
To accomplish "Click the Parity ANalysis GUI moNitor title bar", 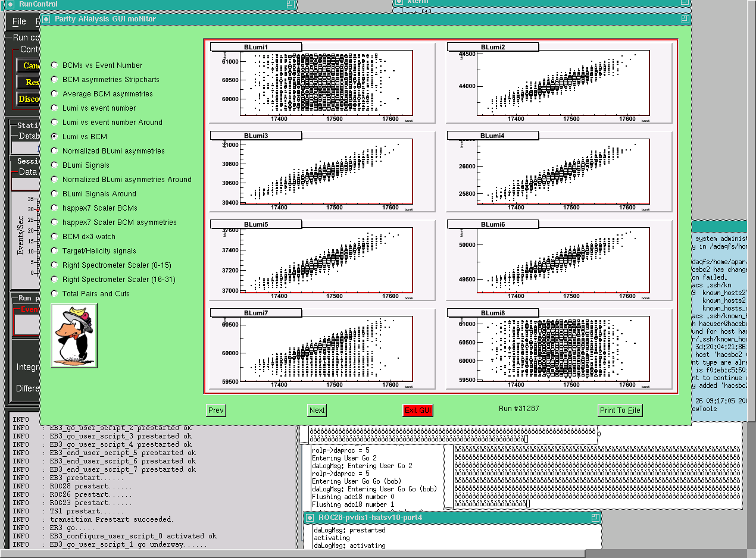I will coord(365,19).
